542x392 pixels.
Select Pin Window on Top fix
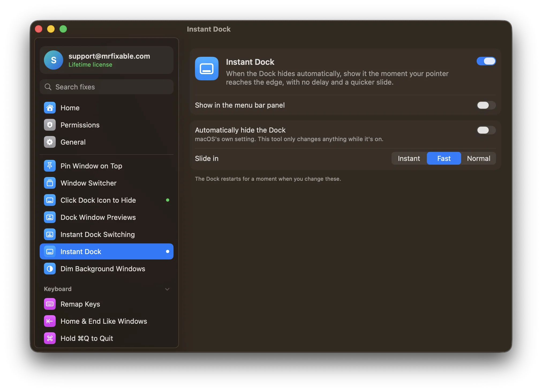click(107, 166)
